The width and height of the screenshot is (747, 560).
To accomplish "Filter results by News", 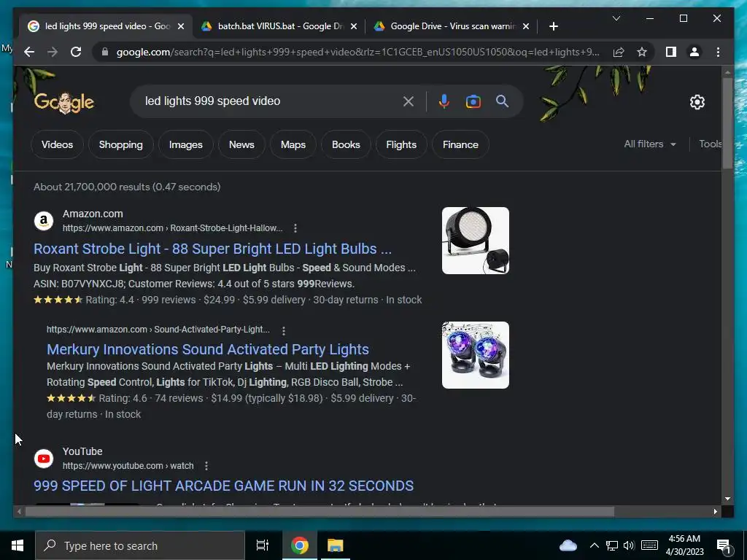I will [x=241, y=144].
